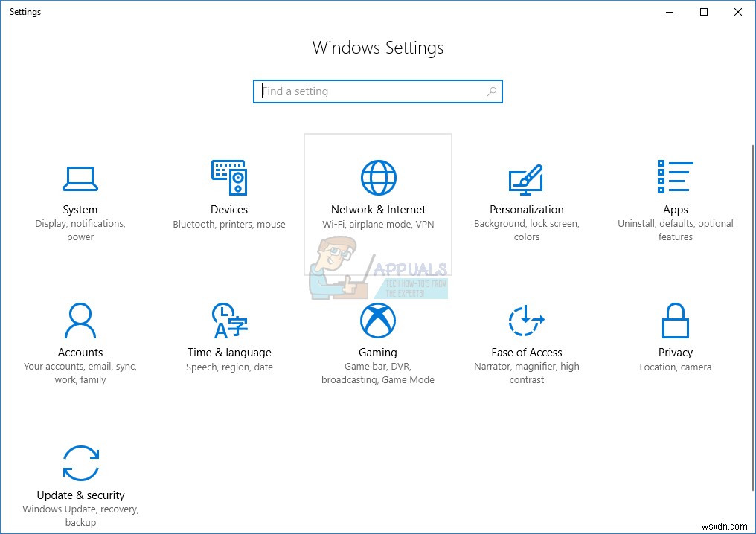Image resolution: width=756 pixels, height=534 pixels.
Task: Click the Time & language title
Action: [x=229, y=353]
